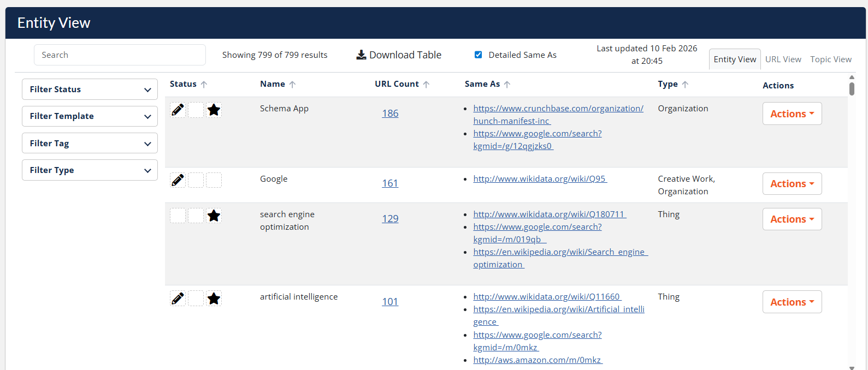Select the Entity View tab

[735, 59]
